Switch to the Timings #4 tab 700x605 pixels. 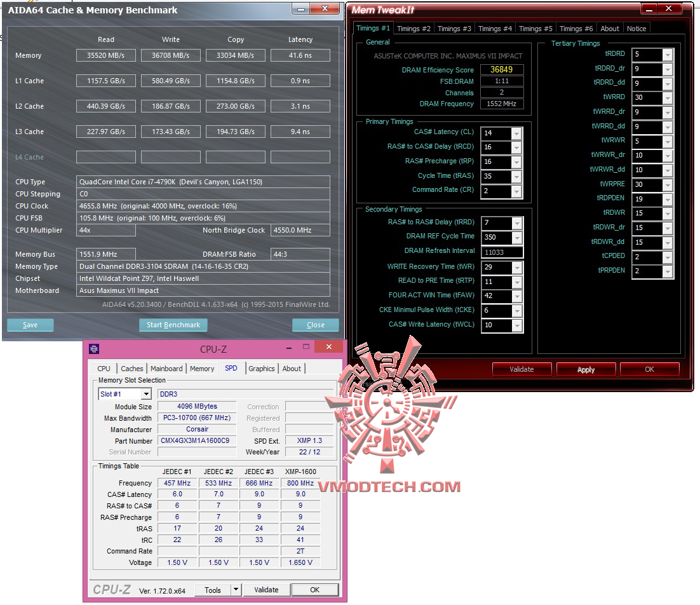[x=495, y=29]
